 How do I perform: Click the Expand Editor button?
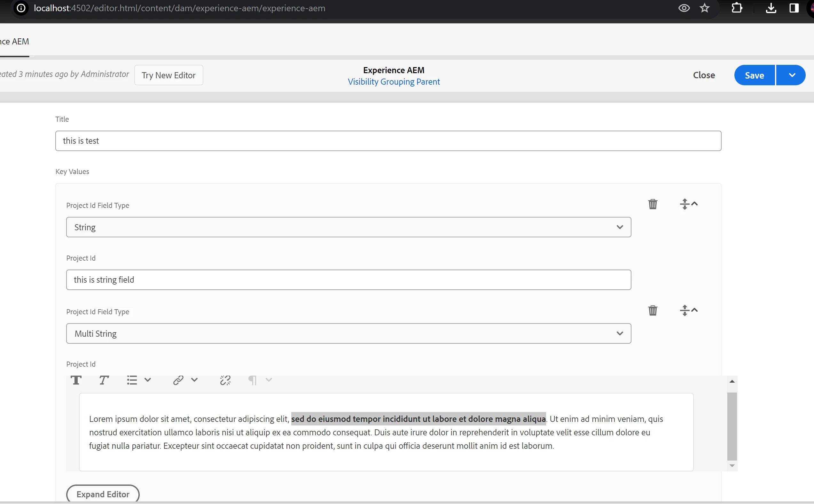point(103,494)
